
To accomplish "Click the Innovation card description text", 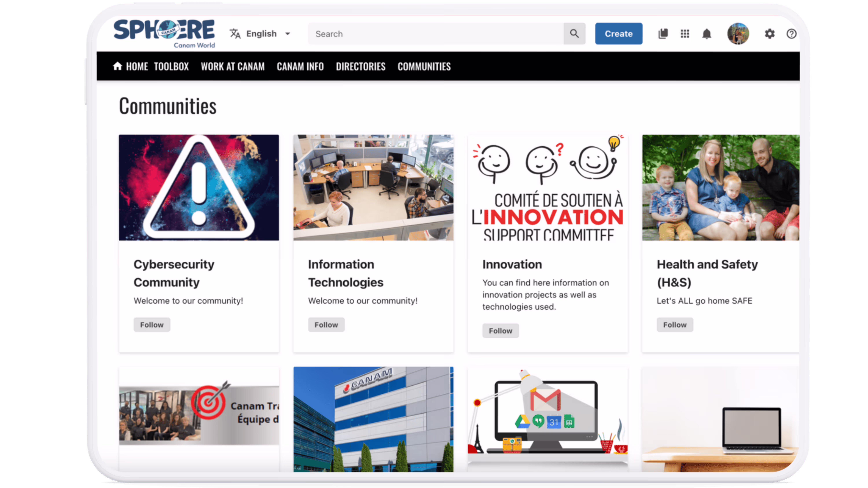I will 546,295.
